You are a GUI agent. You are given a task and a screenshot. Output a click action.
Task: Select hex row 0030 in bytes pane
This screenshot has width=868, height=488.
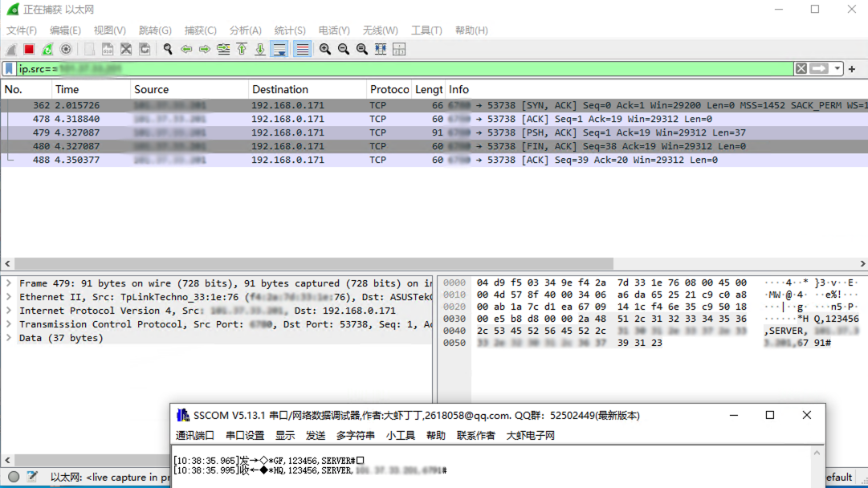[650, 319]
